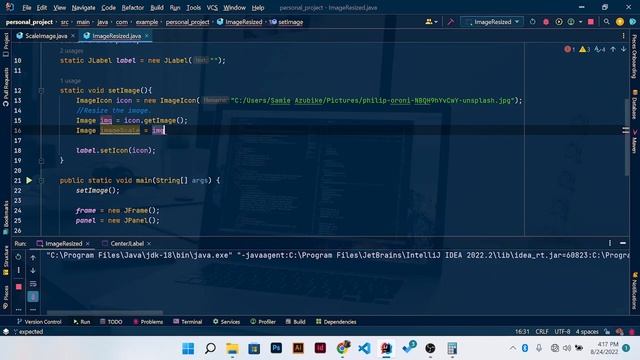Click the Debug bug icon in toolbar
The width and height of the screenshot is (640, 360).
(546, 22)
